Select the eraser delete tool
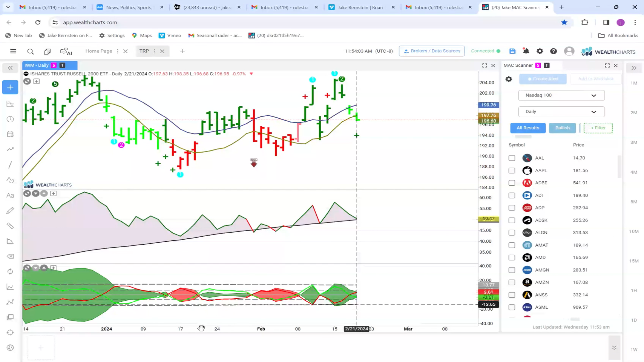 pos(10,256)
